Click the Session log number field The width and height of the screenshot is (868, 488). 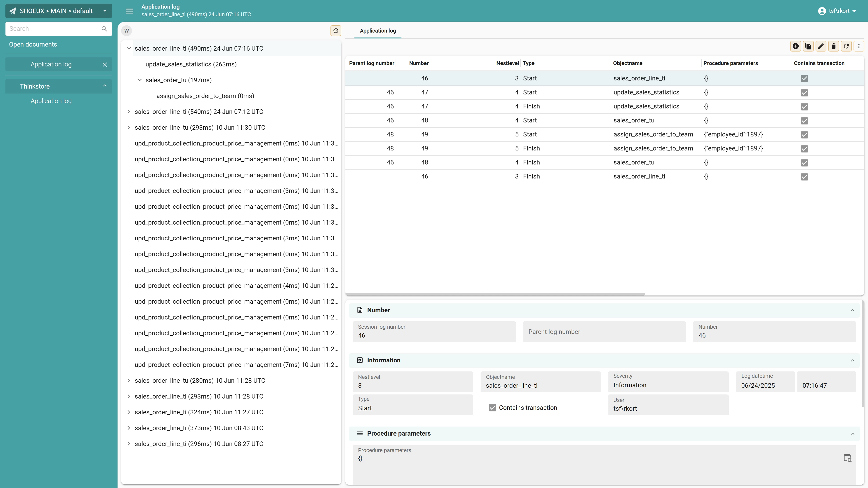click(434, 332)
